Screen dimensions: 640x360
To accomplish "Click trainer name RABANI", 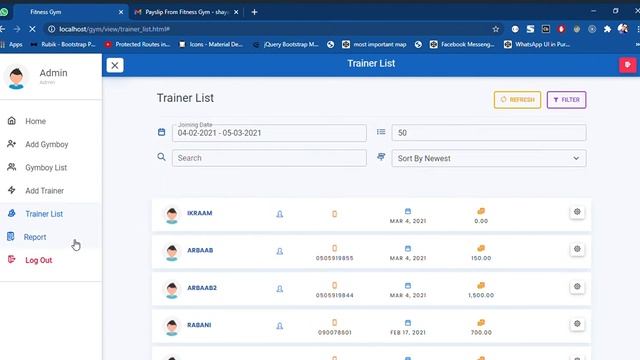I will pyautogui.click(x=199, y=325).
